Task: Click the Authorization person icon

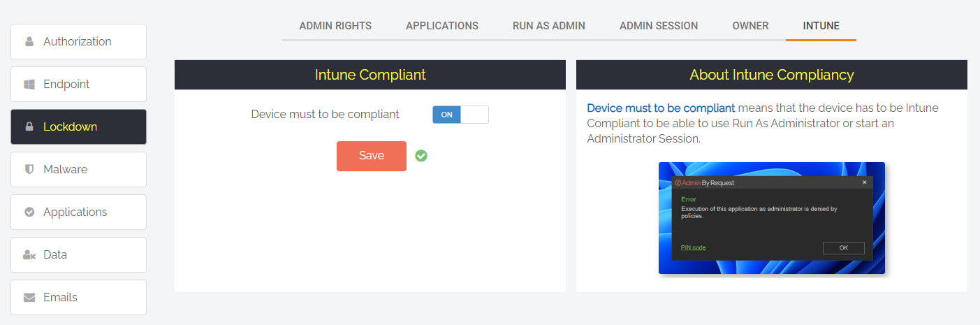Action: [29, 41]
